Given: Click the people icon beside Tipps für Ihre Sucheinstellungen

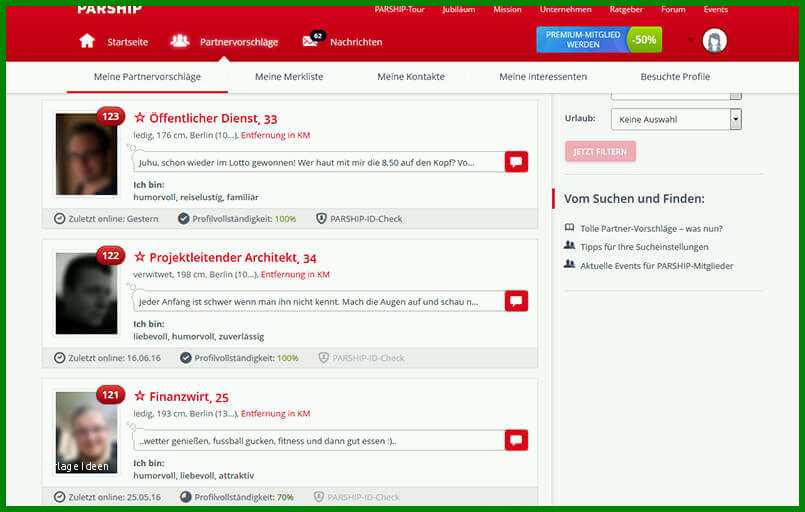Looking at the screenshot, I should pyautogui.click(x=569, y=245).
